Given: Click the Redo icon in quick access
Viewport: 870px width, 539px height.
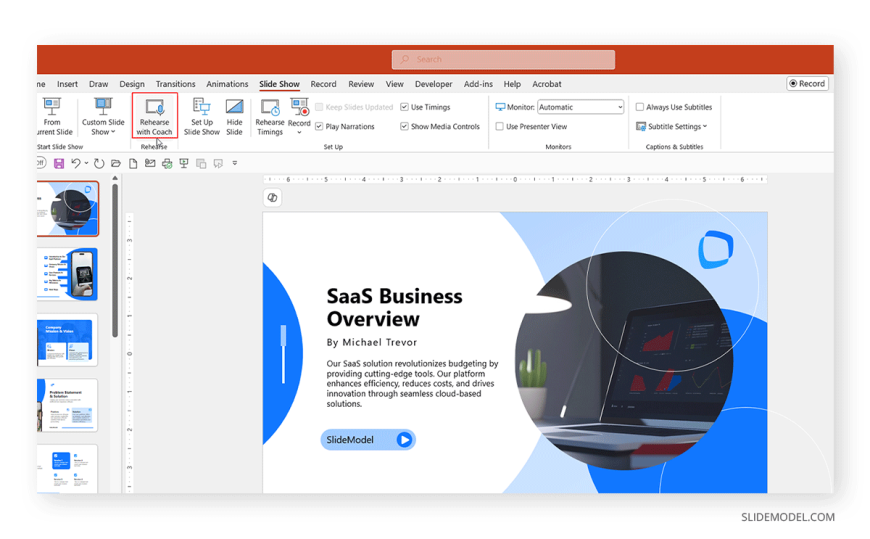Looking at the screenshot, I should (99, 163).
